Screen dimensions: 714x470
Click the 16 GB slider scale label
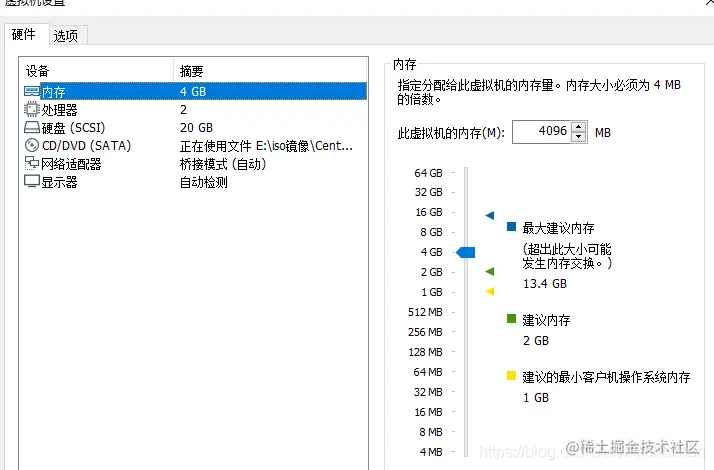pos(428,212)
